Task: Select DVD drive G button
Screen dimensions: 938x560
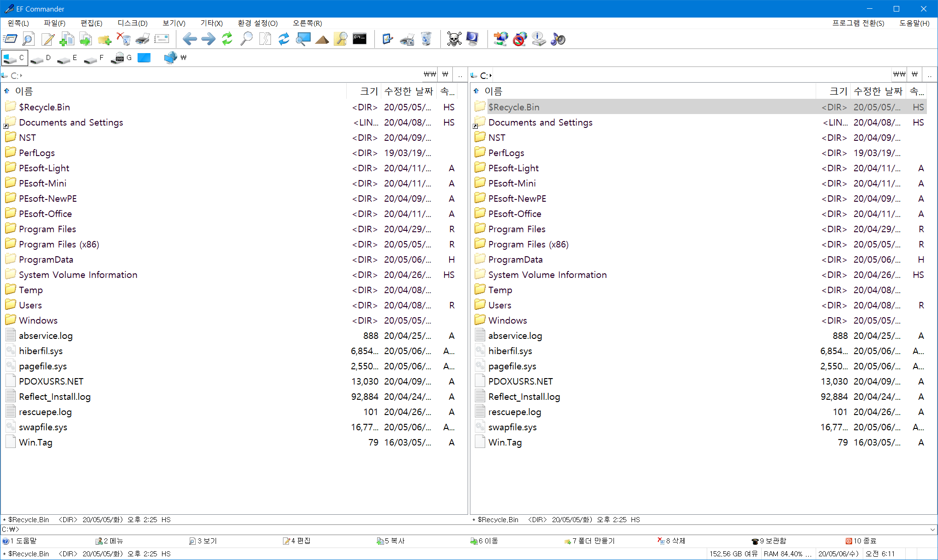Action: [122, 58]
